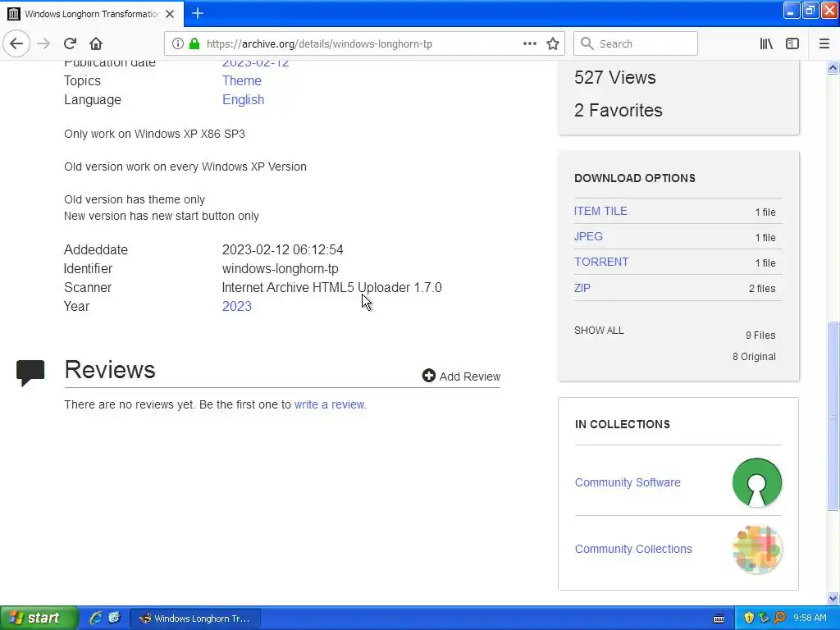Click the magnifier tray icon
Screen dimensions: 840x630
(779, 618)
